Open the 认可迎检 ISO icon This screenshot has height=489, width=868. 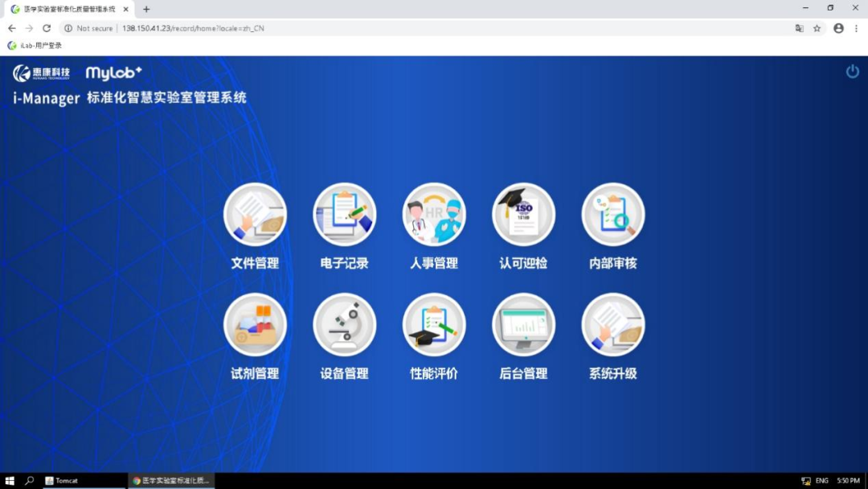tap(524, 214)
